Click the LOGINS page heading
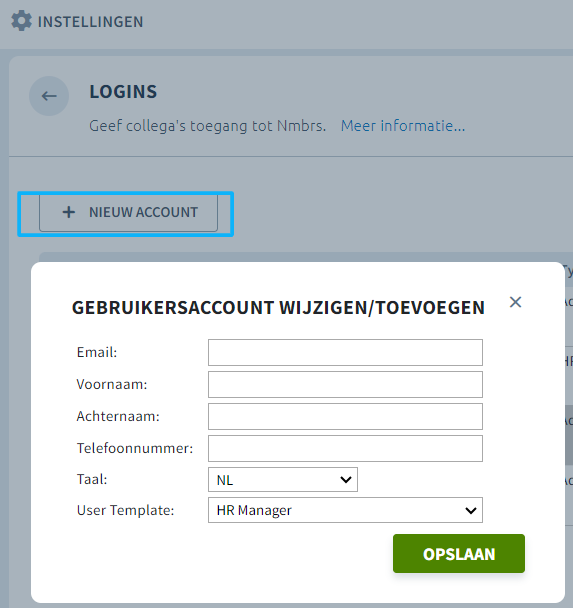Screen dimensions: 573x608 point(123,92)
